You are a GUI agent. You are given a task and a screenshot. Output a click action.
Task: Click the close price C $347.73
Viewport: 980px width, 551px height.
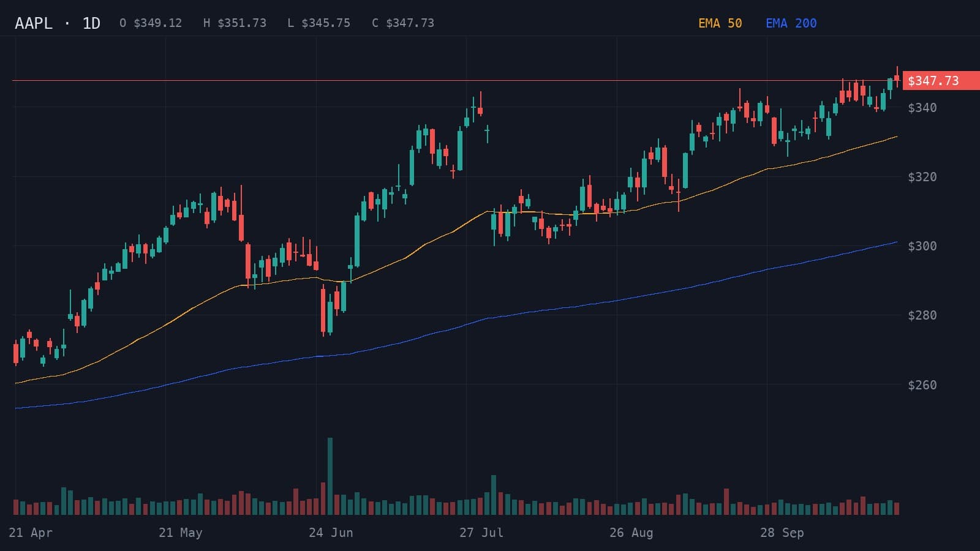tap(403, 23)
